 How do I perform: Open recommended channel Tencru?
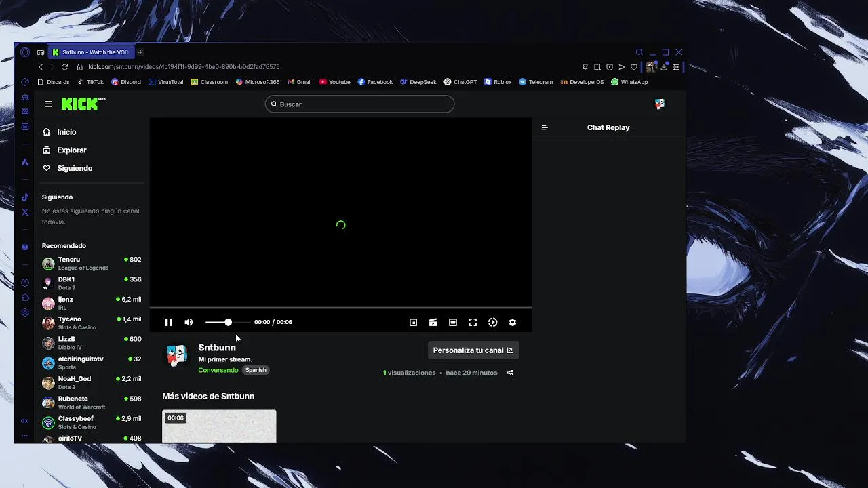92,263
